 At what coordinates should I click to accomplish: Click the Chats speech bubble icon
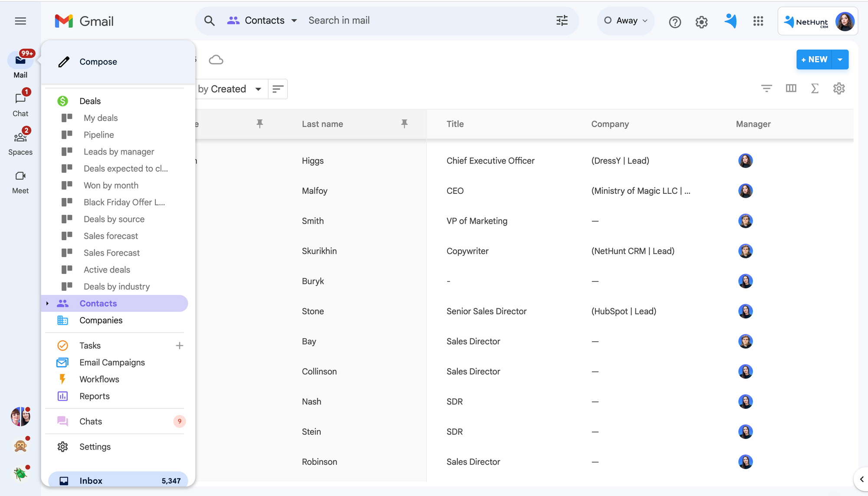63,421
